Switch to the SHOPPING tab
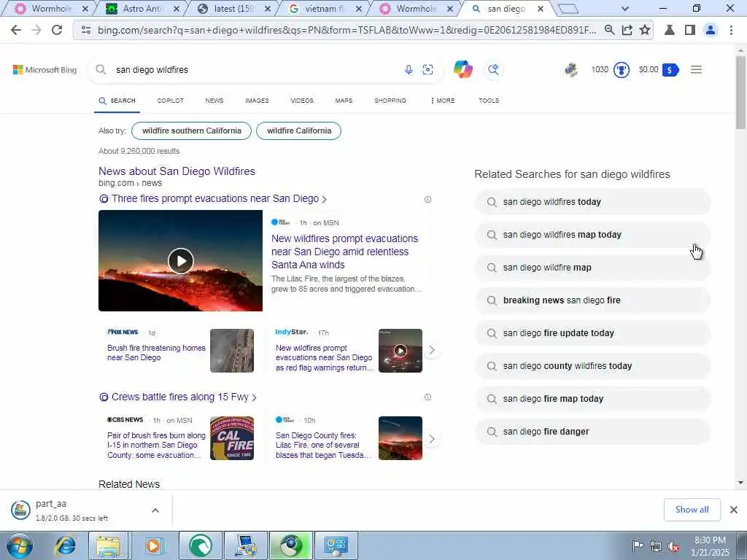 click(390, 101)
